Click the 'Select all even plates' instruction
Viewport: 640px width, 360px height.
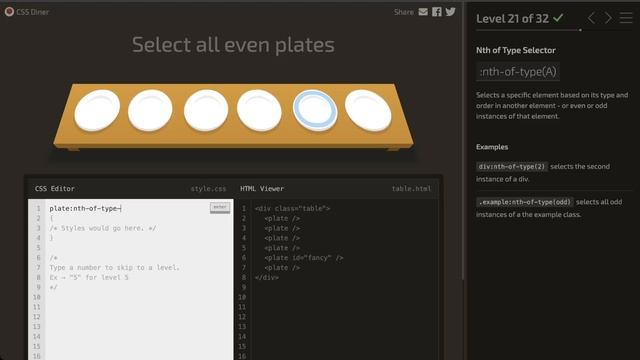click(x=233, y=45)
